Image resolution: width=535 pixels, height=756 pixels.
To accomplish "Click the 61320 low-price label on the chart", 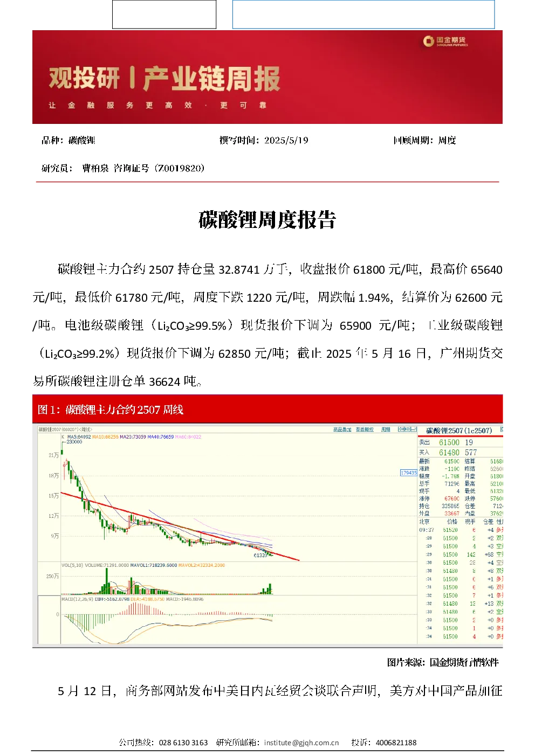I will (260, 555).
